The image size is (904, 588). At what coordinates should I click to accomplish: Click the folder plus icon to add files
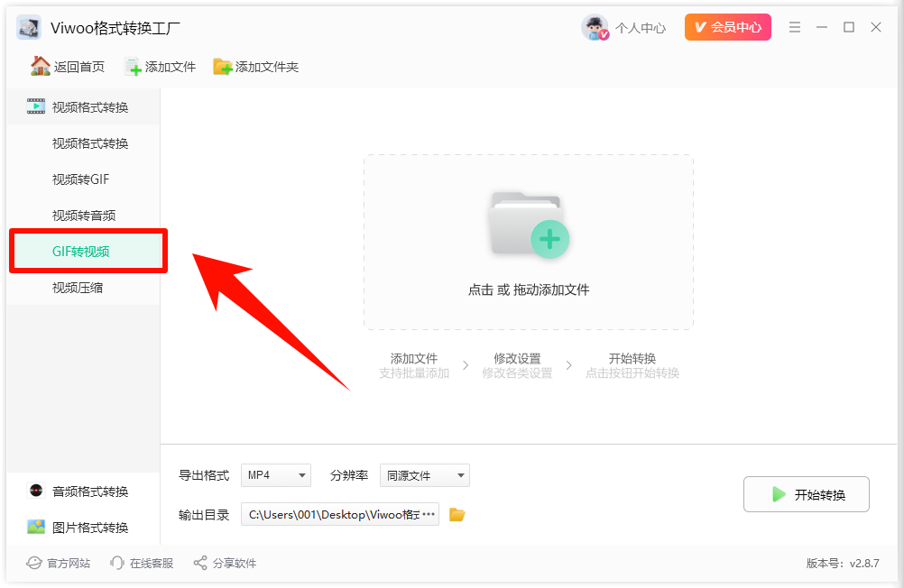coord(528,225)
